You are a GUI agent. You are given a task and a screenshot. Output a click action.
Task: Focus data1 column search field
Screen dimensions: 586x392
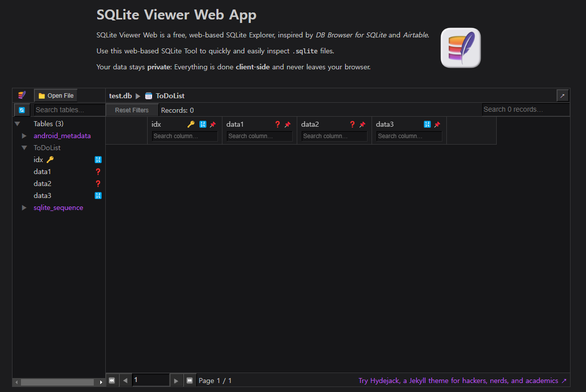coord(259,136)
